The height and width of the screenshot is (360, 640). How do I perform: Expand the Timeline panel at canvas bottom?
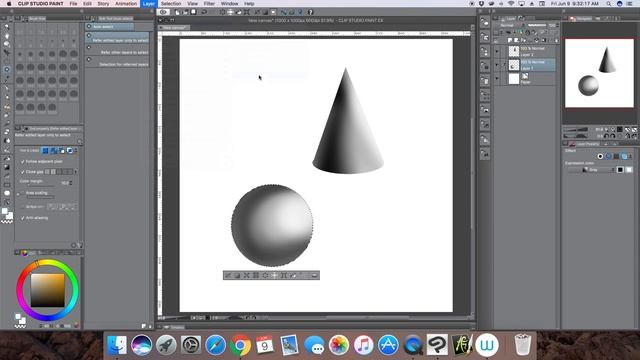(175, 327)
